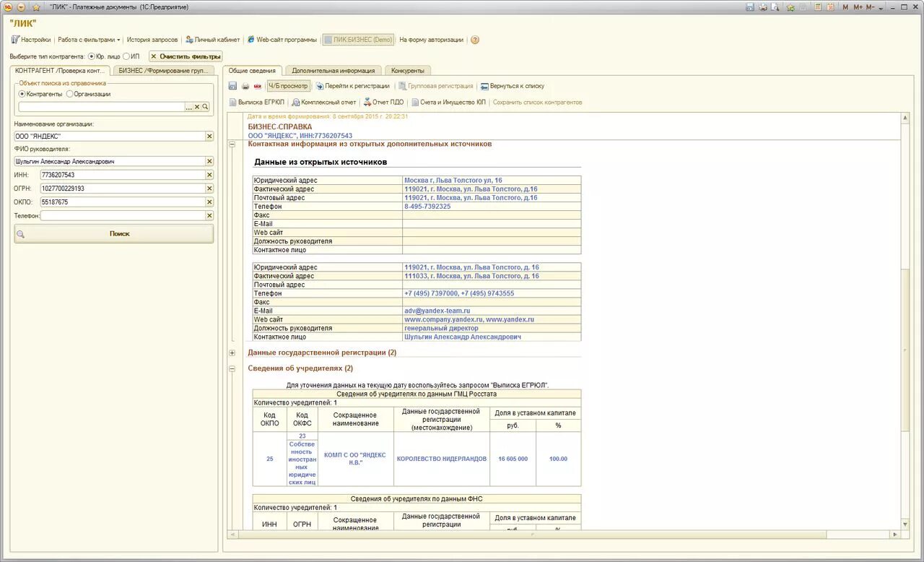Open the main menu dropdown in title bar
This screenshot has width=924, height=562.
[x=21, y=7]
